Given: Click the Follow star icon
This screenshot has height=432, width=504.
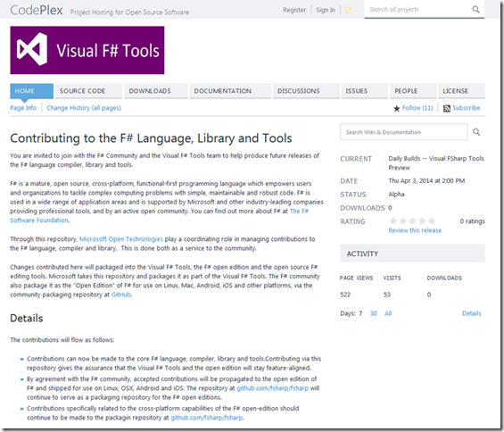Looking at the screenshot, I should (x=397, y=108).
